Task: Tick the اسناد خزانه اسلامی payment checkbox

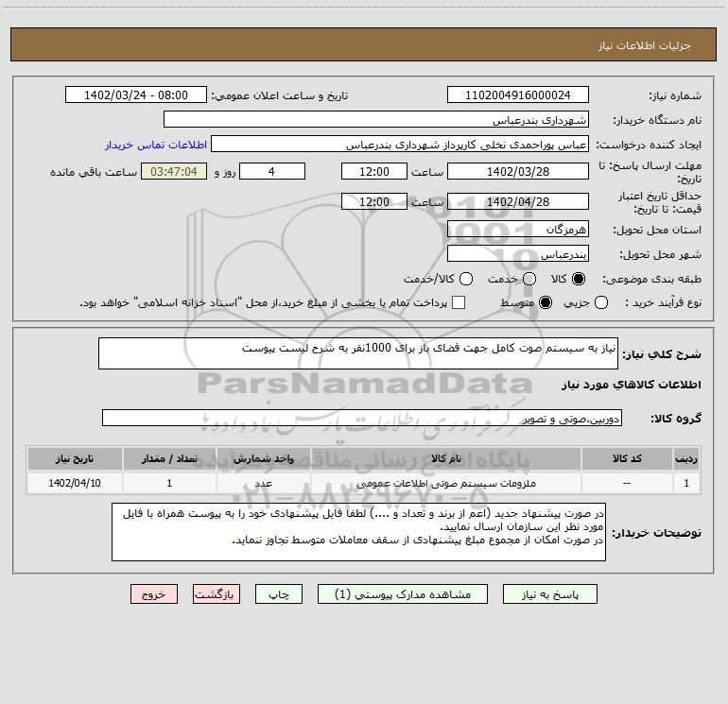Action: (459, 302)
